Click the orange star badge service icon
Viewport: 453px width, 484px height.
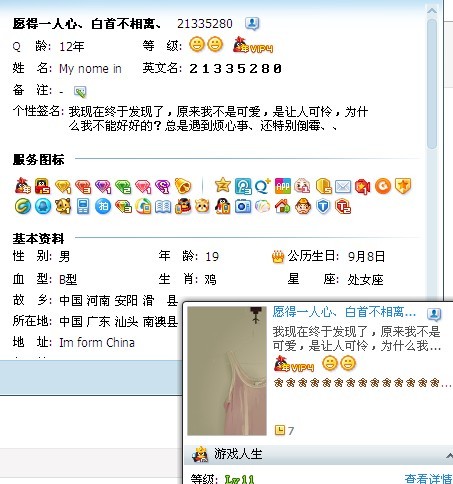403,186
